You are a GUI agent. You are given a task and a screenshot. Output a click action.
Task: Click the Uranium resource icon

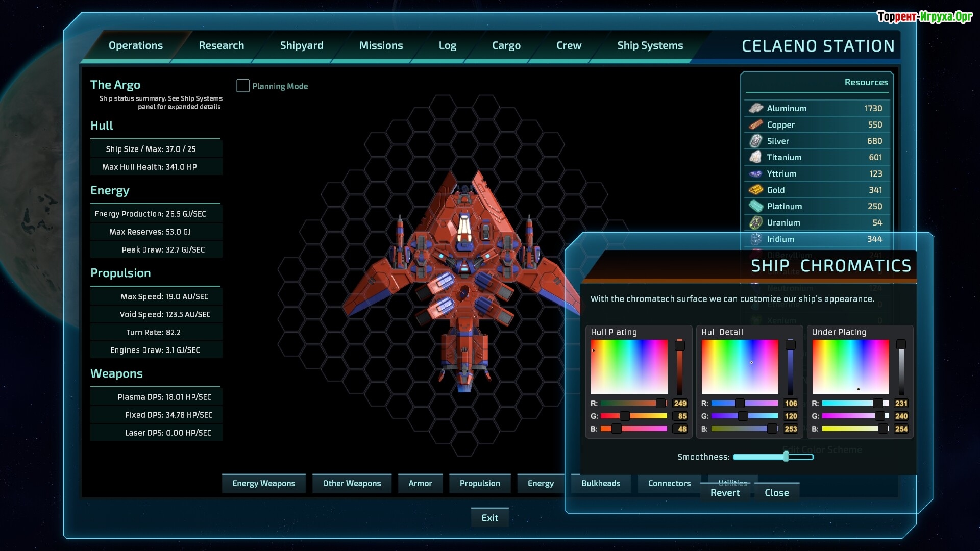755,222
